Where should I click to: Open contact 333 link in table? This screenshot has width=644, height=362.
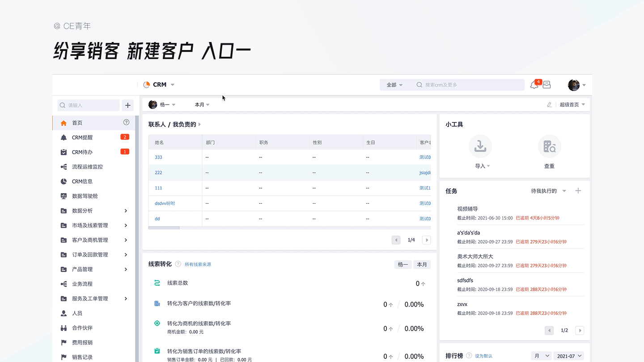point(158,157)
